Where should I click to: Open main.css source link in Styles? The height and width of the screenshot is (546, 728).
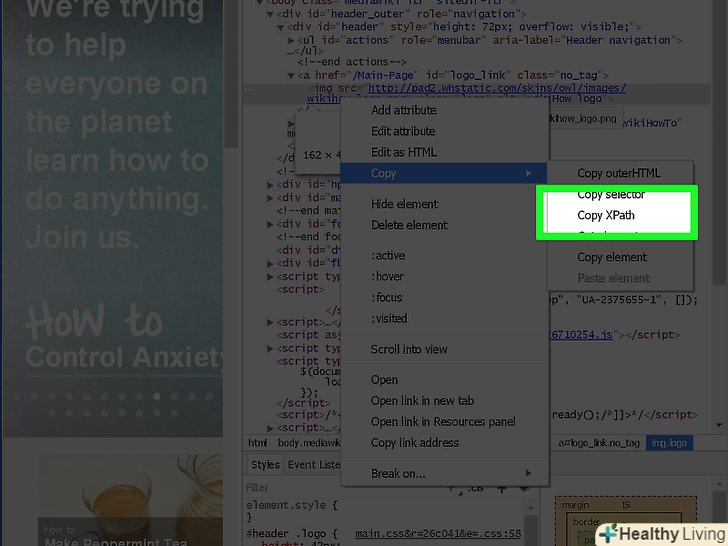pos(438,534)
